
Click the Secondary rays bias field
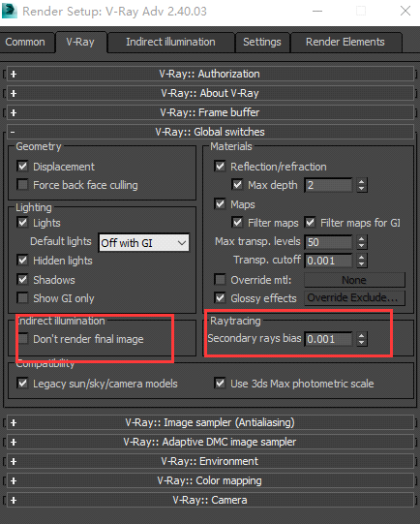328,339
